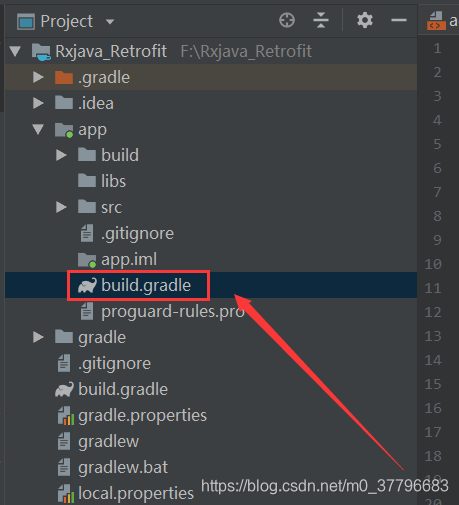Screen dimensions: 459x505
Task: Click the proguard-rules.pro file icon
Action: (x=87, y=312)
